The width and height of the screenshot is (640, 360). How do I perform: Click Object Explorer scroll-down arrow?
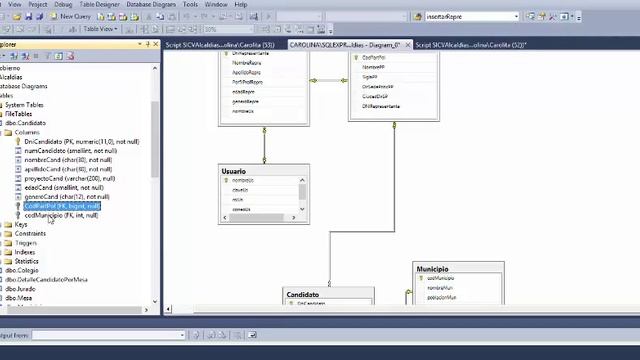[155, 302]
